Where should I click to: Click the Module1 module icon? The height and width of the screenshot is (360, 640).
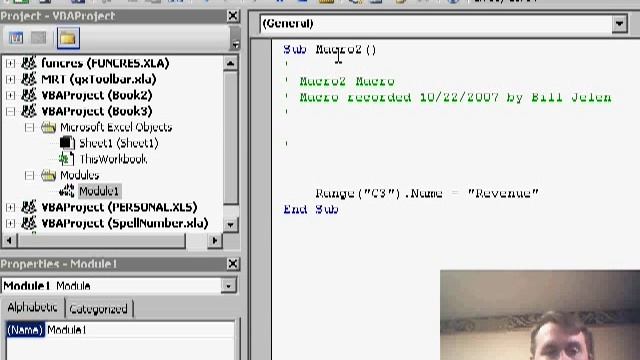[67, 191]
